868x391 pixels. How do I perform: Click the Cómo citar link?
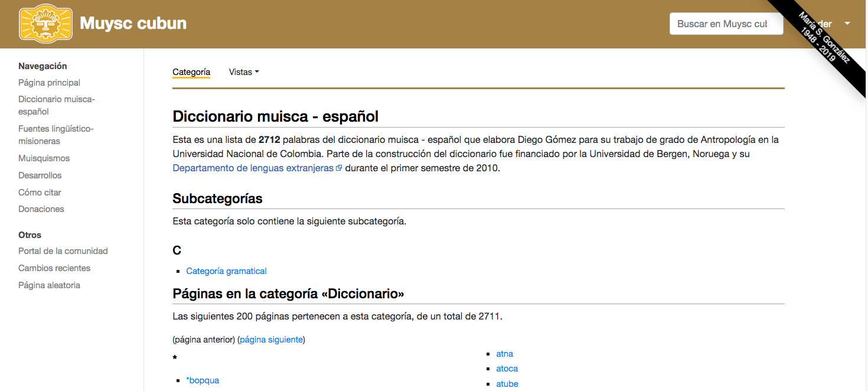click(x=40, y=193)
